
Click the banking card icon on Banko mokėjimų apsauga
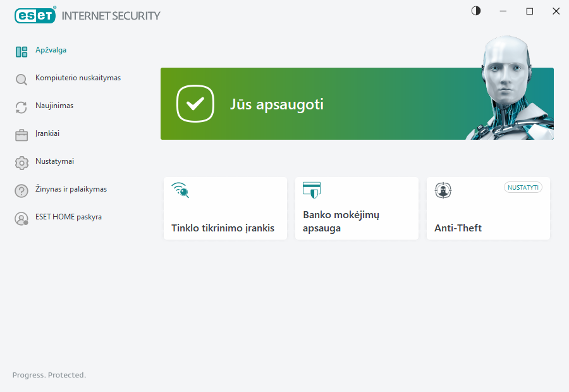pos(311,189)
